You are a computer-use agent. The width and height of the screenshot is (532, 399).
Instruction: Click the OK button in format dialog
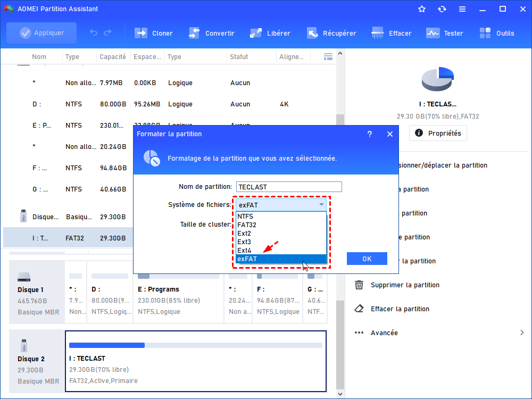367,259
